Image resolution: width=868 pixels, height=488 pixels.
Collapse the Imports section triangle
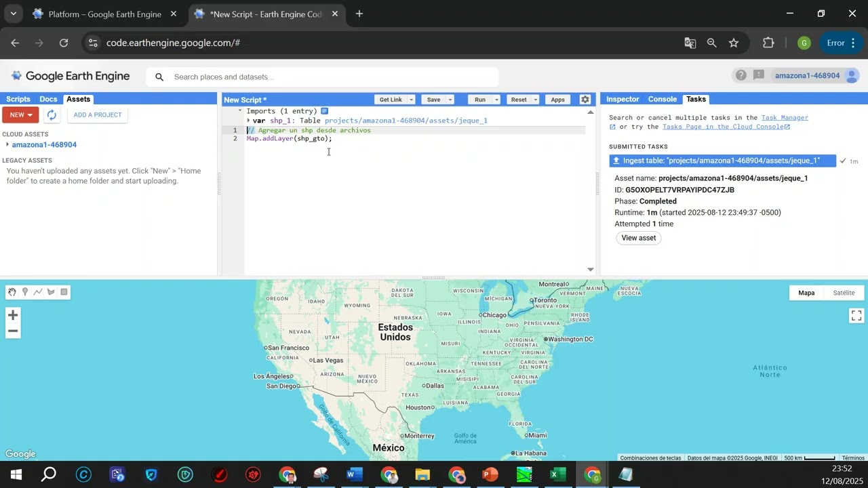(239, 110)
